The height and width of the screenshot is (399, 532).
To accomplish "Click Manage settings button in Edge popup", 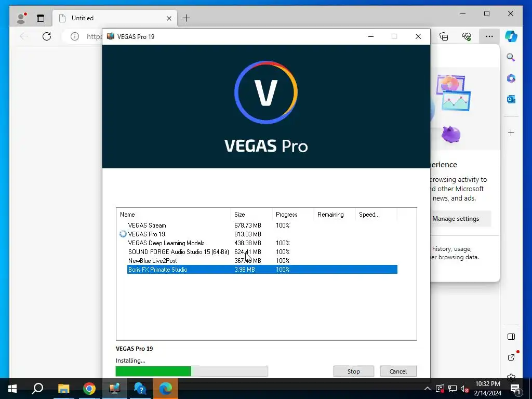I will point(456,219).
